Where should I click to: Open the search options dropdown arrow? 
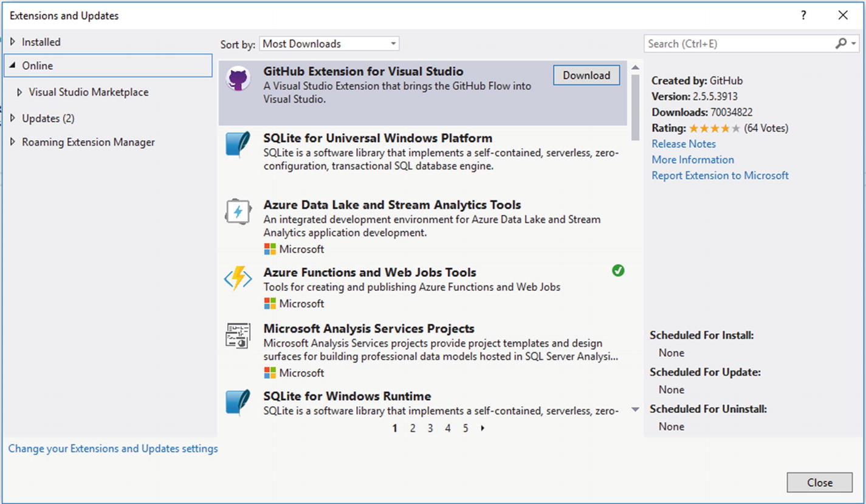(853, 44)
